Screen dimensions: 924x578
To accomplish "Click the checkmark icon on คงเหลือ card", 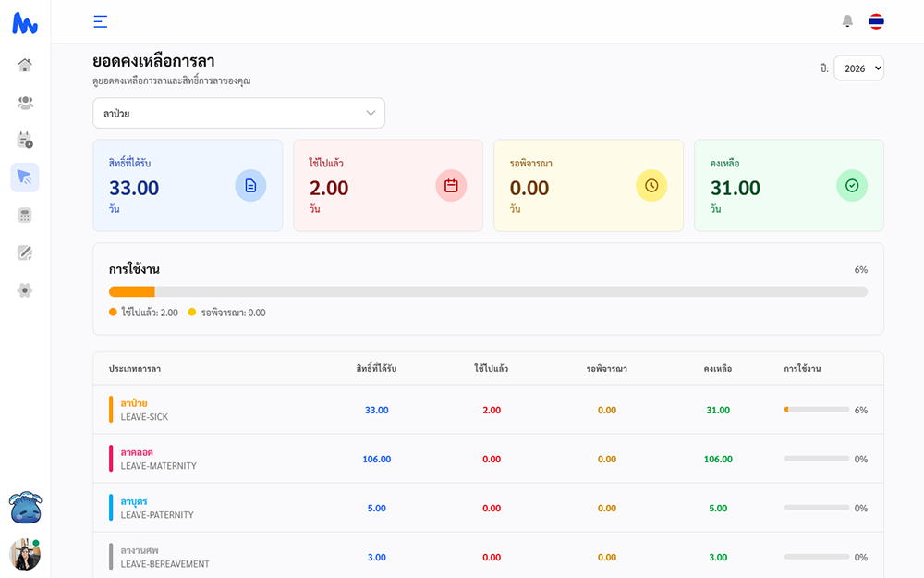I will [852, 185].
